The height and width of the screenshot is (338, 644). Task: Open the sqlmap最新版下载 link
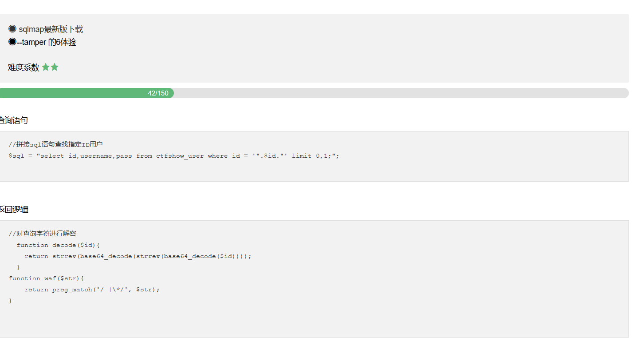[51, 29]
